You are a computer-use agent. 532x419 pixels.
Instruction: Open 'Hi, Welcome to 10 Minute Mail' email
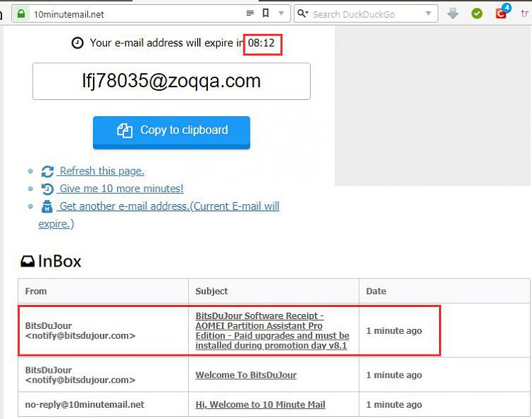(260, 404)
